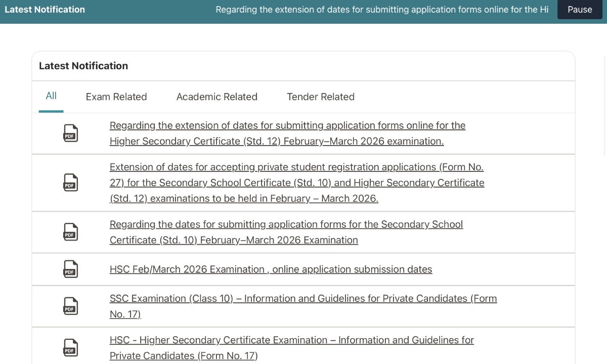Open Form No. 27 registration extension link
Viewport: 607px width, 364px height.
296,183
